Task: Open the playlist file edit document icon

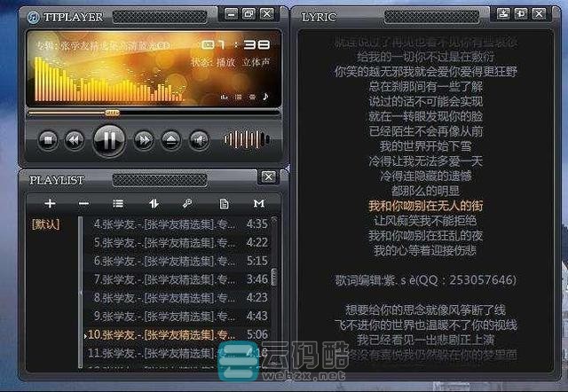Action: [224, 203]
